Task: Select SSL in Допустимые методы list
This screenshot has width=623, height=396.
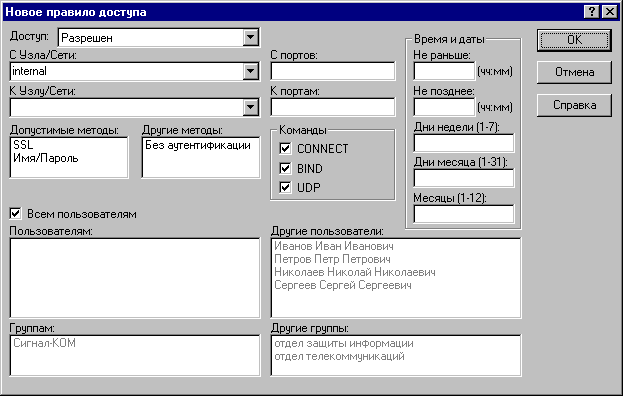Action: click(23, 145)
